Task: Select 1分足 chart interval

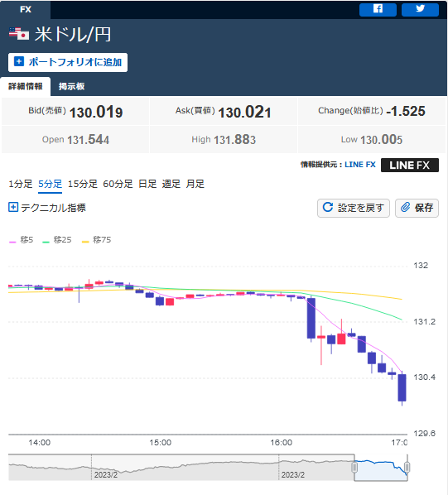Action: point(20,184)
